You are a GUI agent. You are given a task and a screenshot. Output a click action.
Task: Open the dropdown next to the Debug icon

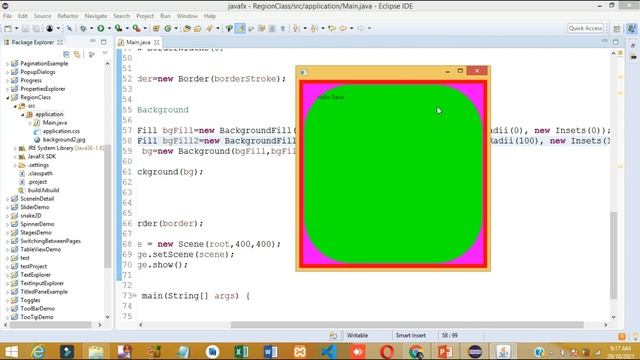(x=91, y=28)
